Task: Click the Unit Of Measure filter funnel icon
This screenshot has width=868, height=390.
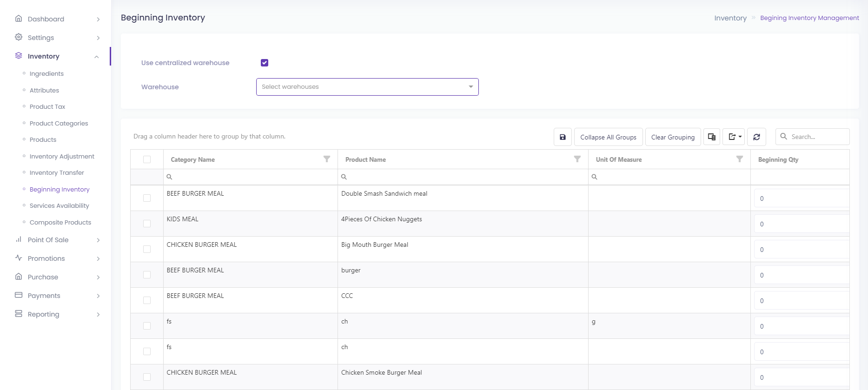Action: 740,159
